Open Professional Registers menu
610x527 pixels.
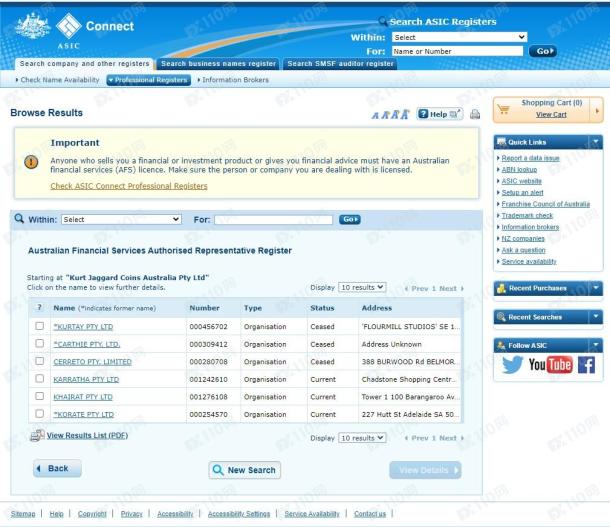149,80
